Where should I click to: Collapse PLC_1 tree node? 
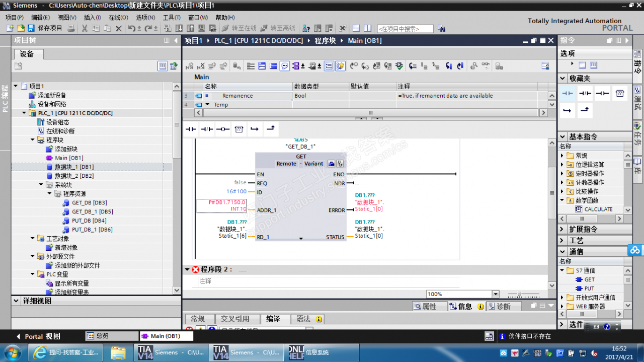(x=24, y=113)
